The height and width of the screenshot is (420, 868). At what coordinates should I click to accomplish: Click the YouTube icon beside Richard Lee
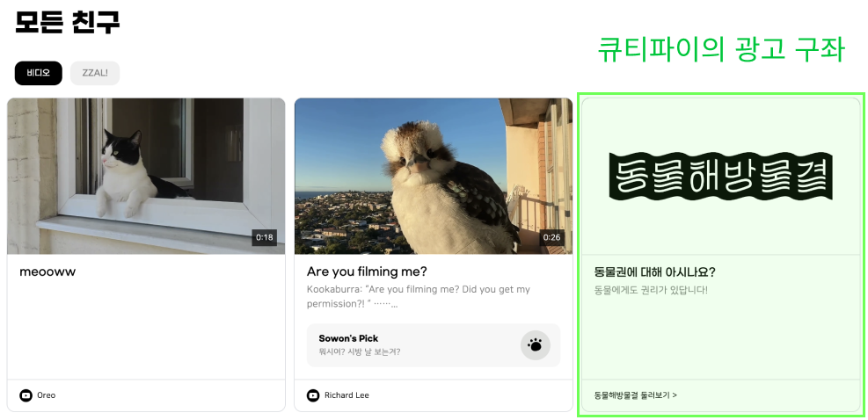tap(313, 395)
